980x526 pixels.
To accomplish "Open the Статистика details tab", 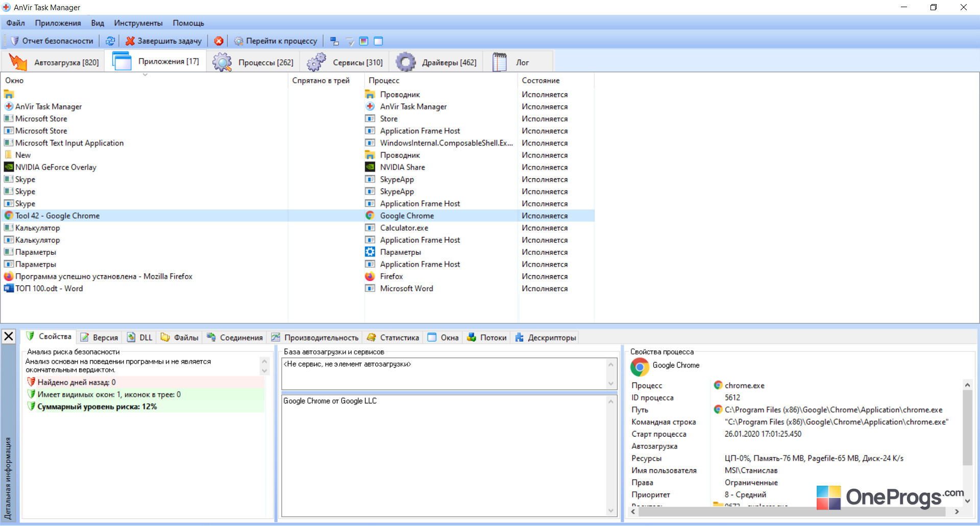I will pyautogui.click(x=393, y=338).
